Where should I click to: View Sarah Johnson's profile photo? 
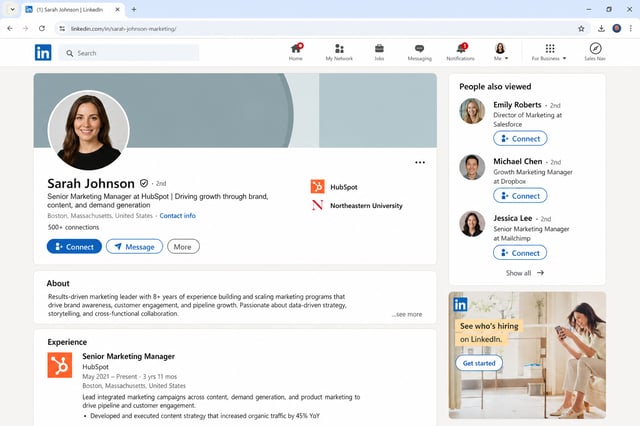point(89,131)
